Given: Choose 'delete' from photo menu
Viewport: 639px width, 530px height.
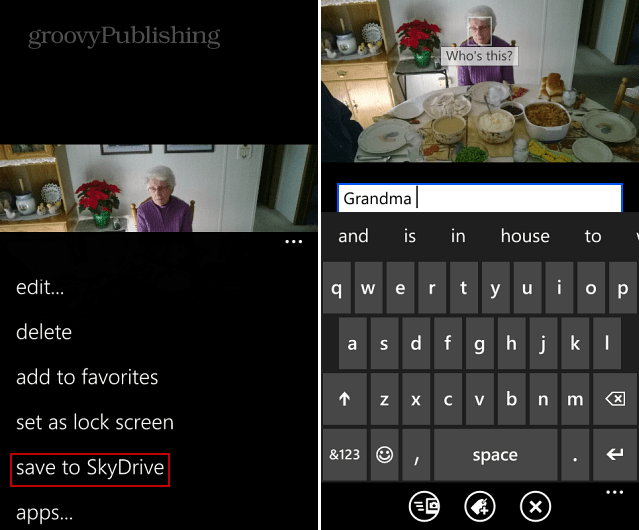Looking at the screenshot, I should [x=44, y=332].
